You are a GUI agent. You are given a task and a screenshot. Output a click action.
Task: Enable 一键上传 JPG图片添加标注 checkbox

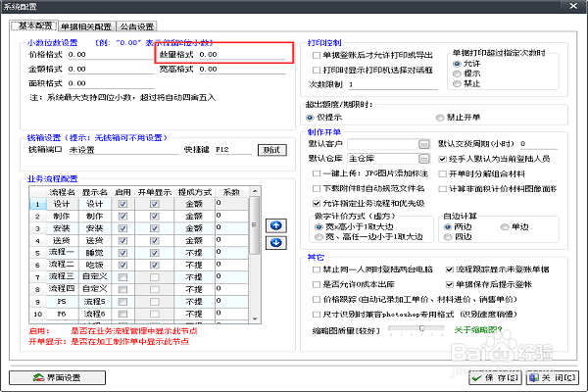pyautogui.click(x=317, y=173)
